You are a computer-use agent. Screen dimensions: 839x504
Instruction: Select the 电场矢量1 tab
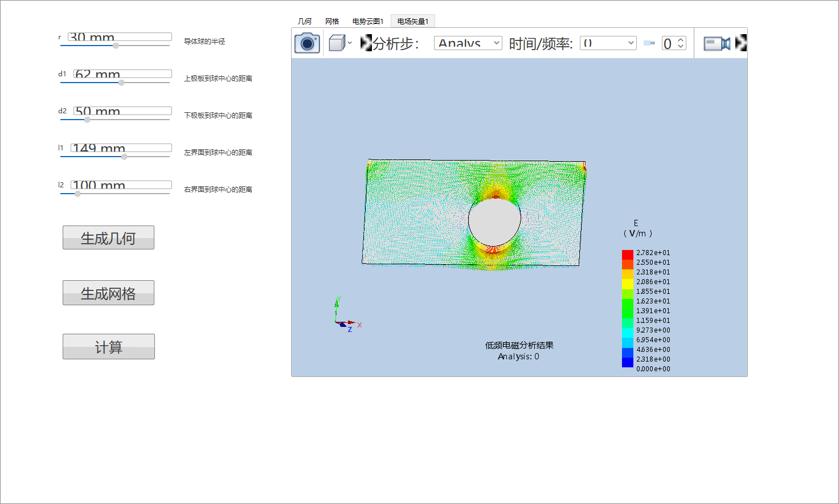pos(413,21)
